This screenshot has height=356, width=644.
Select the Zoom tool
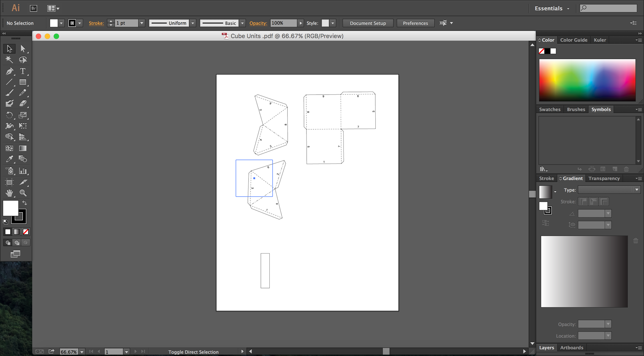(23, 193)
